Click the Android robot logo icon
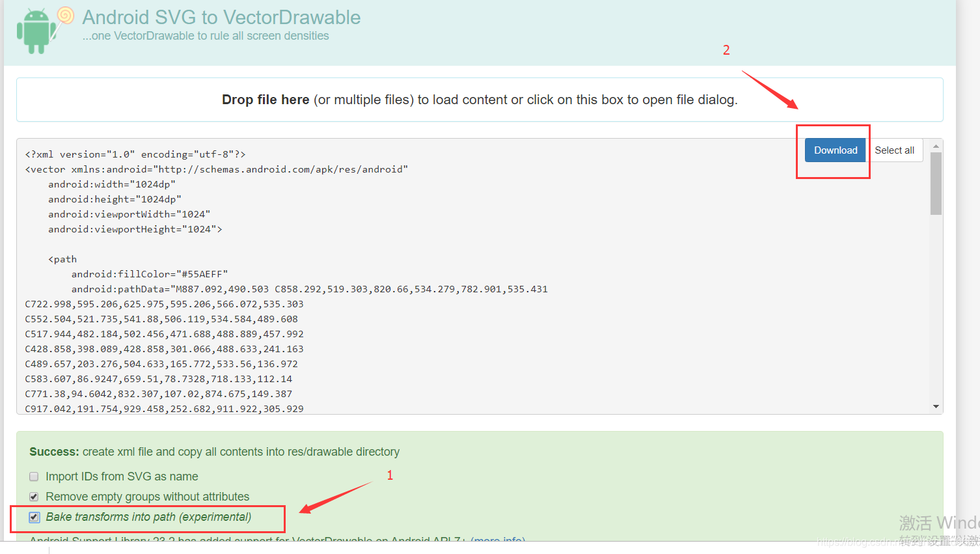The width and height of the screenshot is (980, 554). point(45,30)
